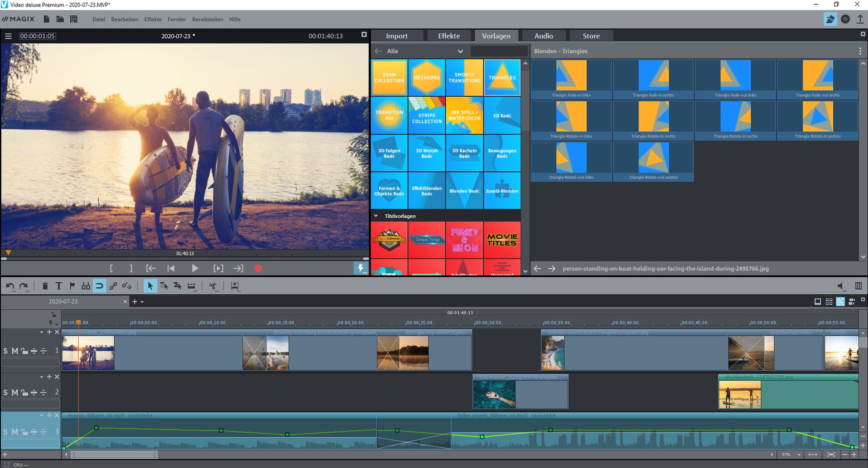The width and height of the screenshot is (868, 468).
Task: Start playback with the play button
Action: point(195,268)
